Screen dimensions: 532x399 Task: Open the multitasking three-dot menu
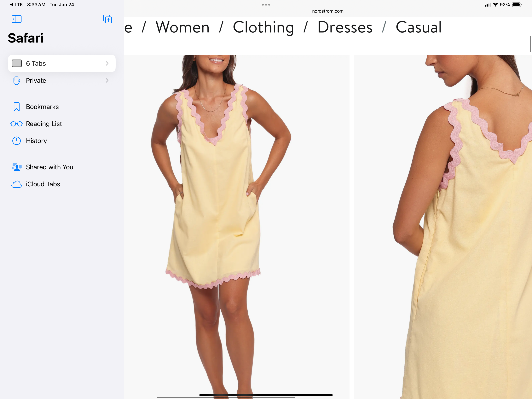(x=266, y=5)
